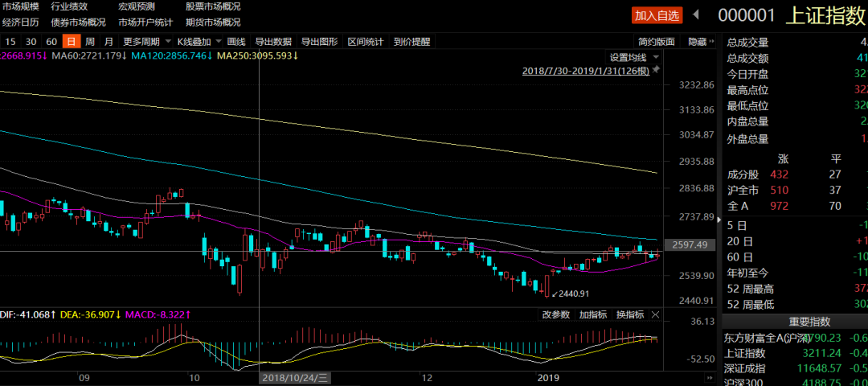This screenshot has height=386, width=868.
Task: Click the left arrow beside stock code 000001
Action: [x=696, y=14]
